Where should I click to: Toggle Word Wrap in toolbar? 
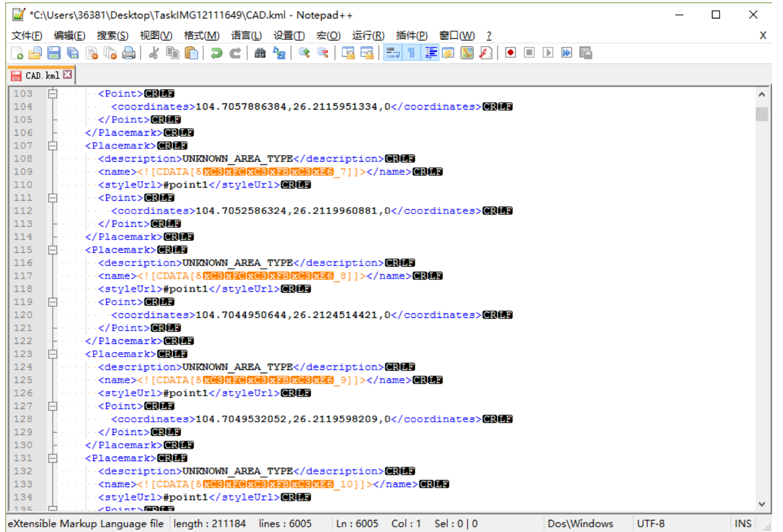click(x=392, y=53)
